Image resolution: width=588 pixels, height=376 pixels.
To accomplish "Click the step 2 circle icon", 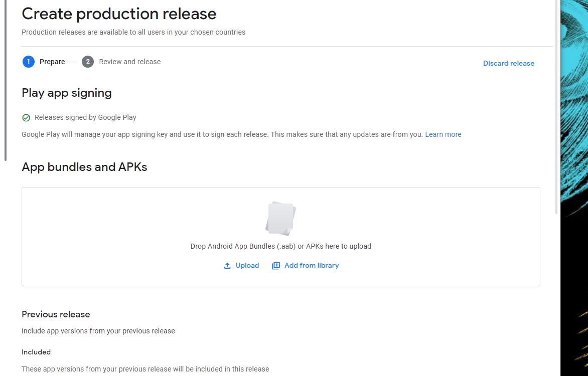I will [x=88, y=62].
